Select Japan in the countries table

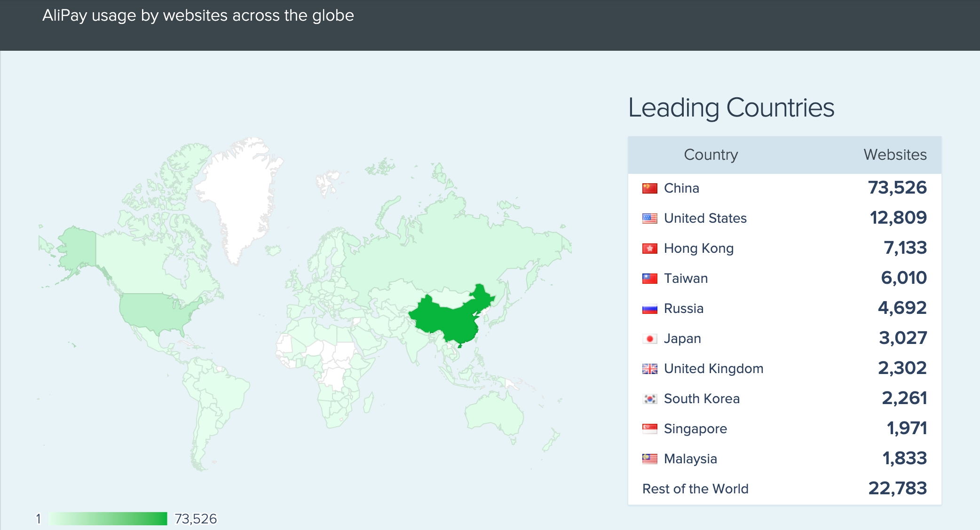pyautogui.click(x=682, y=339)
